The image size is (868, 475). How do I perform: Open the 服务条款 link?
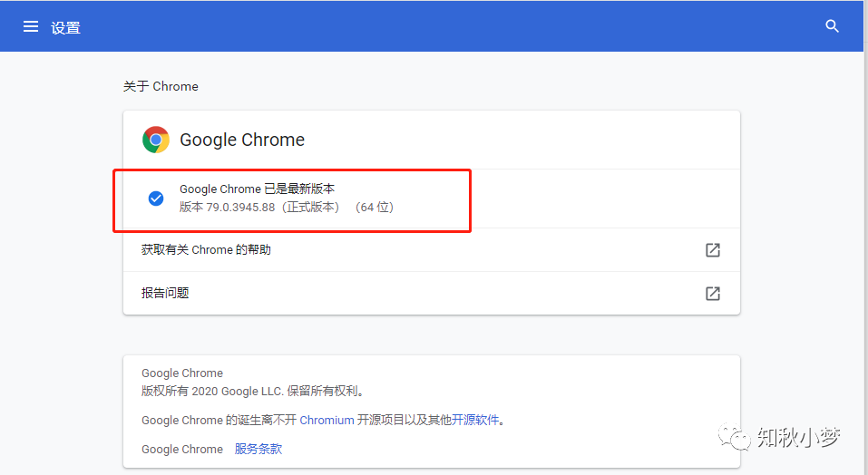point(258,449)
